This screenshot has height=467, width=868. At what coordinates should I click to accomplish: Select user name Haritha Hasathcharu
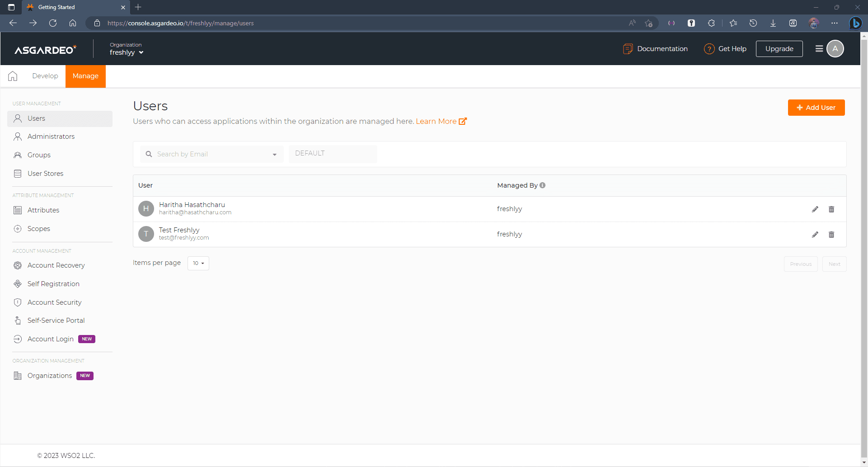pos(192,205)
